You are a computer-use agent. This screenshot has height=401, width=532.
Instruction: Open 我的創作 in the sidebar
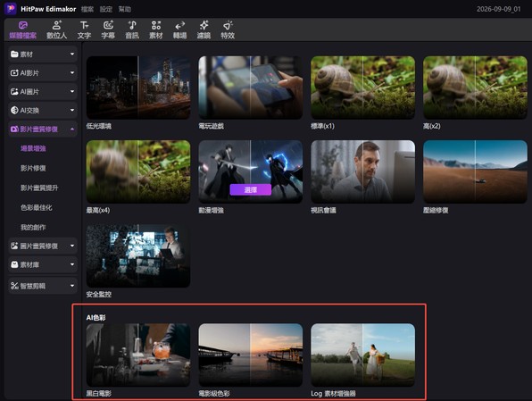pos(33,227)
